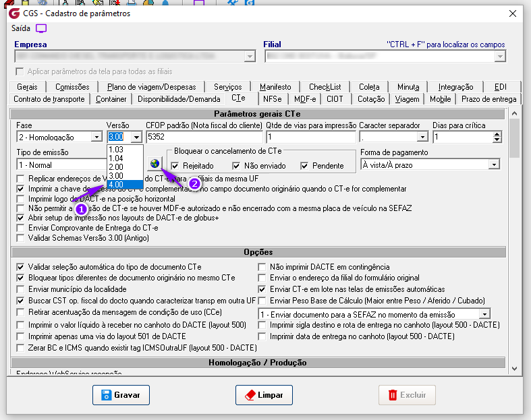Open the Manifesto tab
Viewport: 531px width, 420px height.
(x=275, y=87)
